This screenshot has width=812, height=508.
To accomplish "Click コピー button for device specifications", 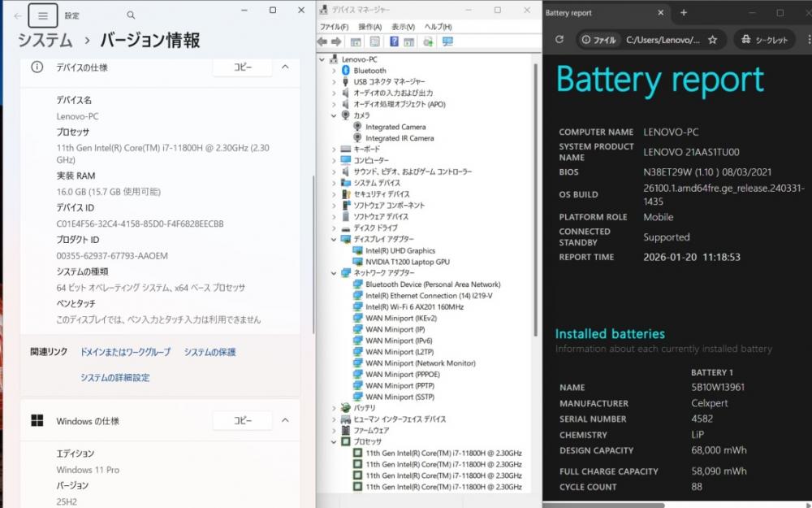I will pyautogui.click(x=243, y=67).
